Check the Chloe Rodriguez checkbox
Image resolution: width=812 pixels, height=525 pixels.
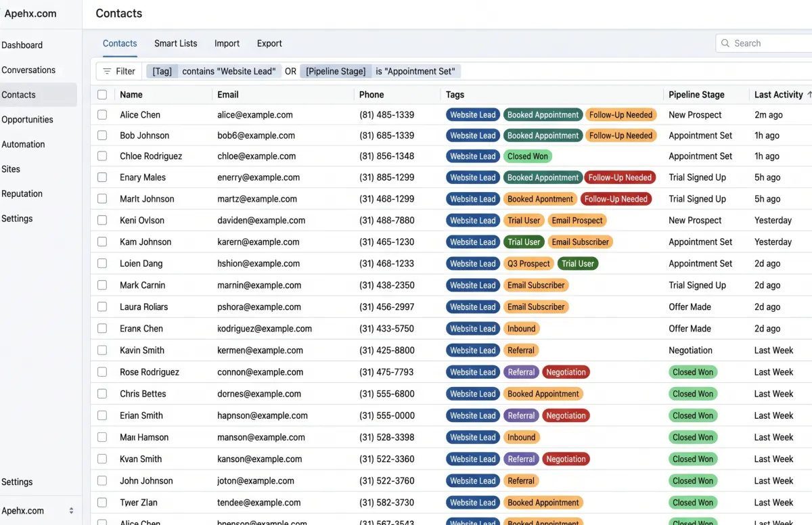(102, 156)
